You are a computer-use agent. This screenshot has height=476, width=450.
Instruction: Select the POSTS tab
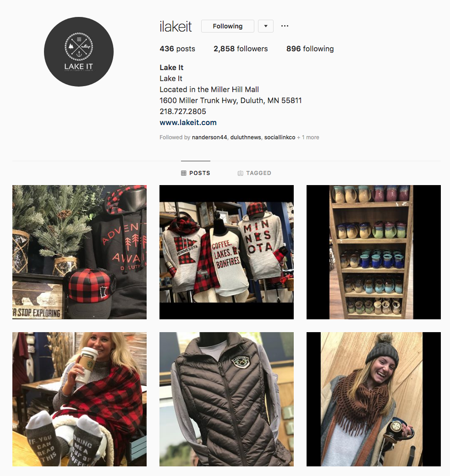pyautogui.click(x=196, y=173)
